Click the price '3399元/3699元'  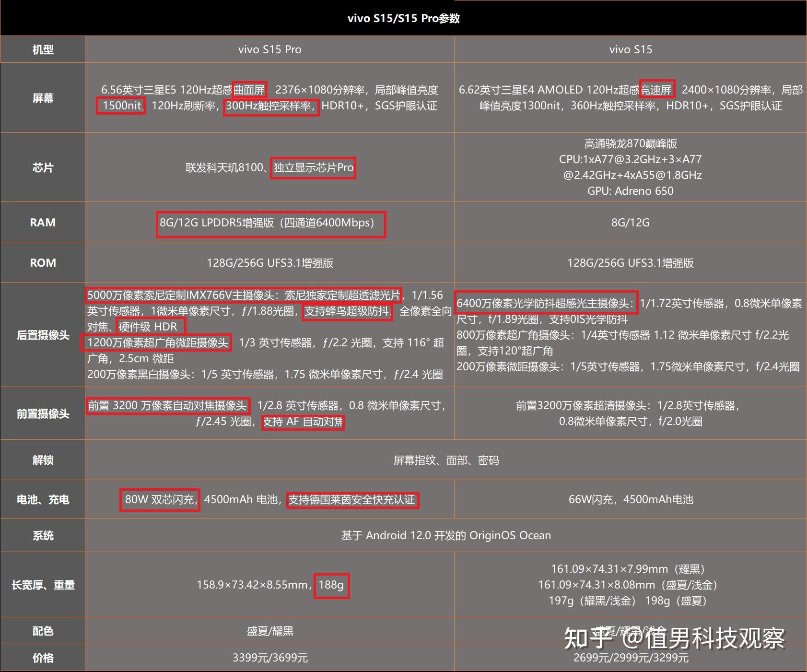270,658
